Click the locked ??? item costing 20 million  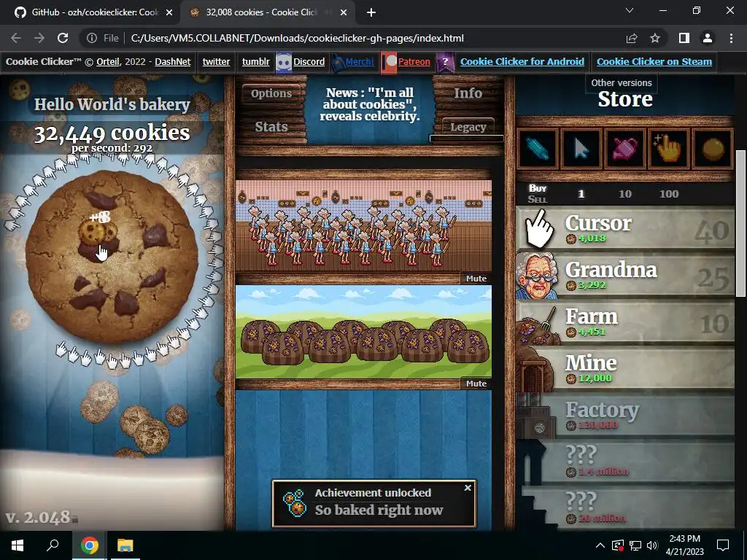(x=625, y=508)
